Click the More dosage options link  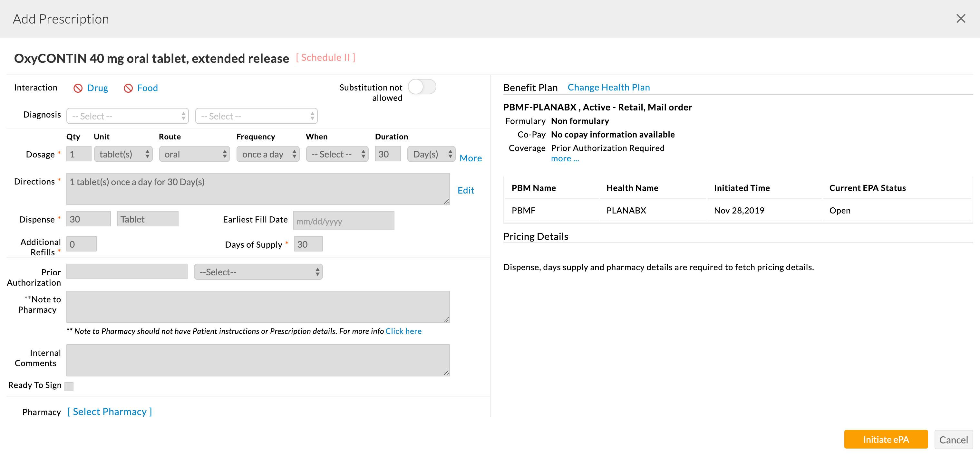point(470,158)
